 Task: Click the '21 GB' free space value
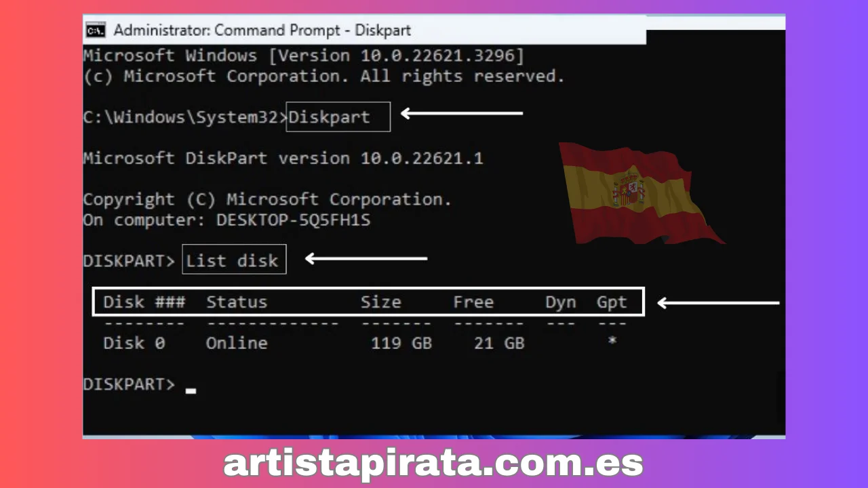click(498, 343)
